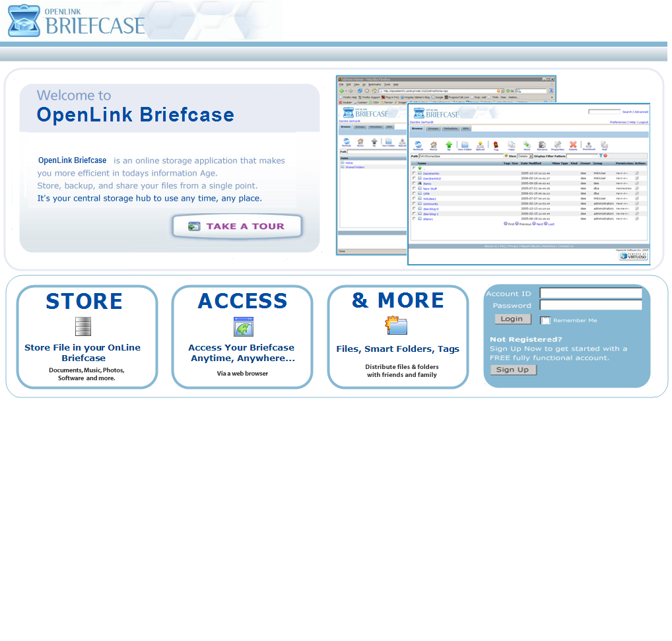This screenshot has width=672, height=641.
Task: Click the server stack icon under STORE
Action: pyautogui.click(x=83, y=326)
